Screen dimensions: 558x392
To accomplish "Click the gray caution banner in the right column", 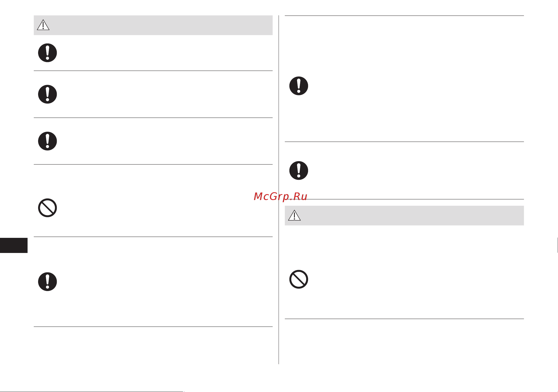I will (x=404, y=215).
